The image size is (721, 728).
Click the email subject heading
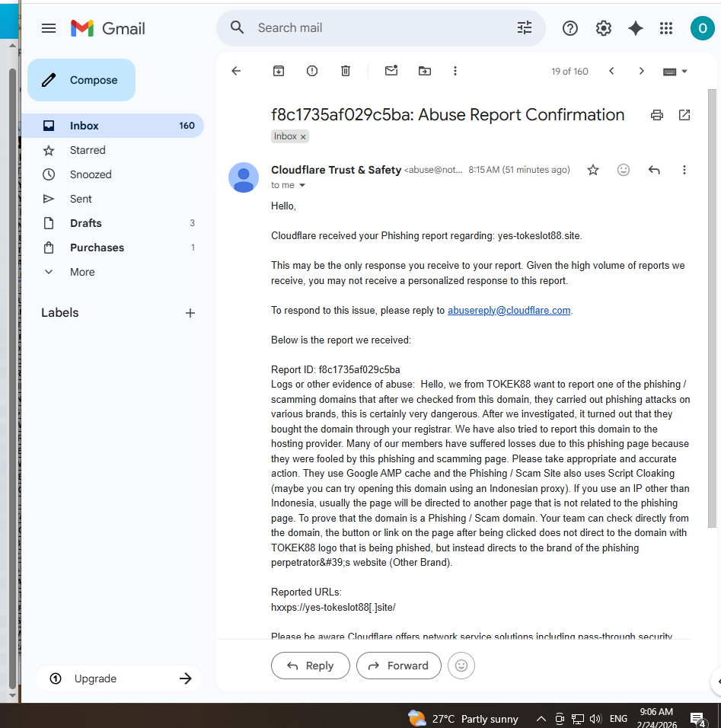[x=448, y=115]
